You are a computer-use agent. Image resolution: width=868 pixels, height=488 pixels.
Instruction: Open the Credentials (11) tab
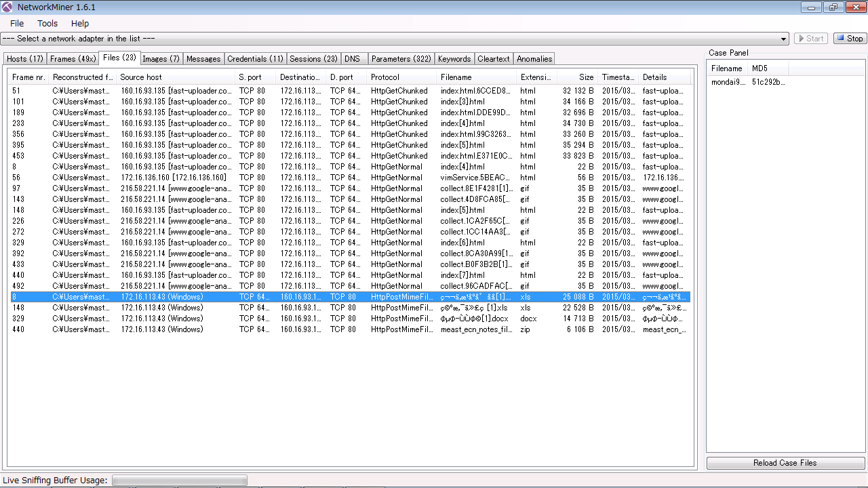point(255,59)
